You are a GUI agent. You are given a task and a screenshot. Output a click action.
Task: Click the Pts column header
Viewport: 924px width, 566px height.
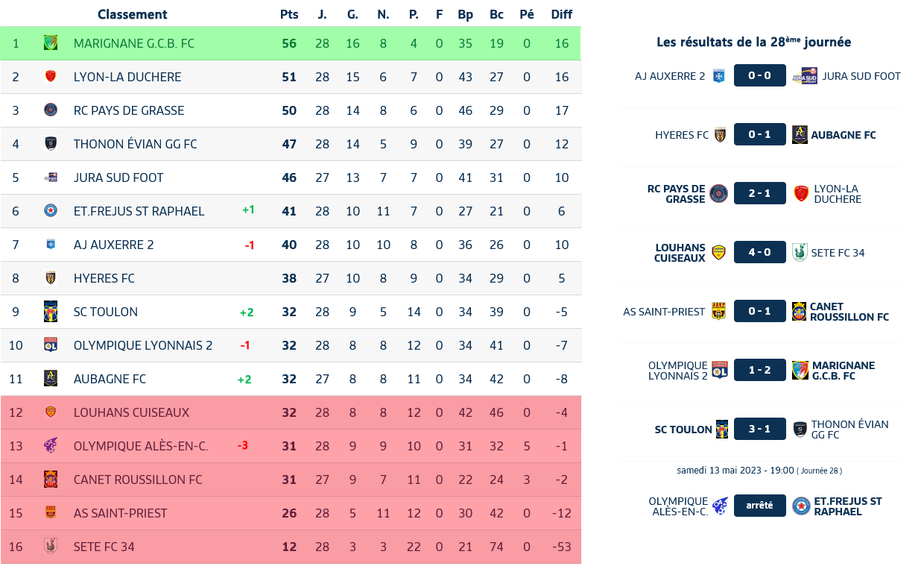coord(289,14)
